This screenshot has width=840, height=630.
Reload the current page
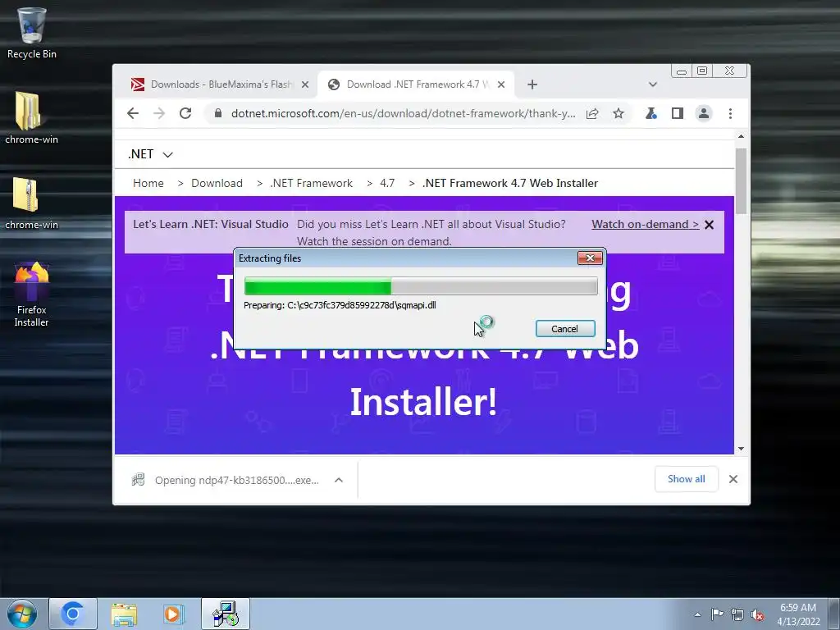(185, 113)
